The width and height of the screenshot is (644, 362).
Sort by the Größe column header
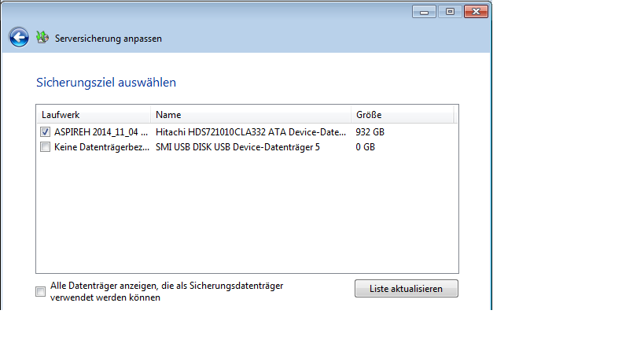(402, 115)
